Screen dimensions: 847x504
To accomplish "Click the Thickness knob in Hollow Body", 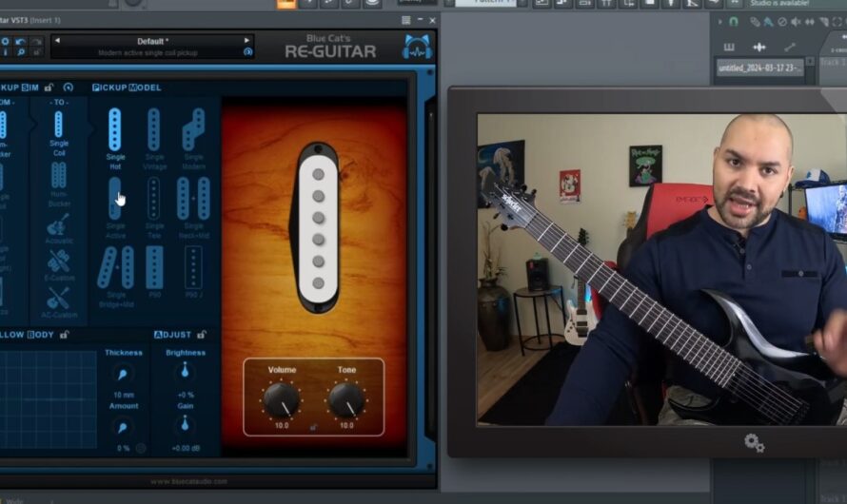I will [x=123, y=374].
